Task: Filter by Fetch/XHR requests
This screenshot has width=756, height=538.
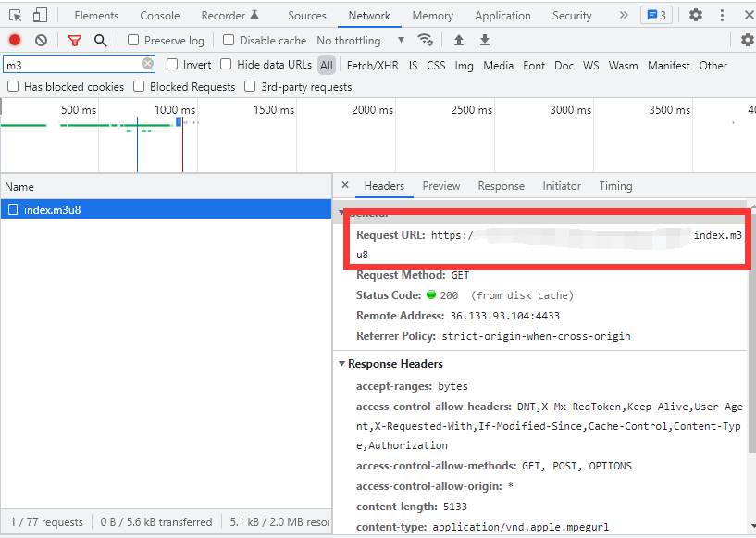Action: tap(373, 65)
